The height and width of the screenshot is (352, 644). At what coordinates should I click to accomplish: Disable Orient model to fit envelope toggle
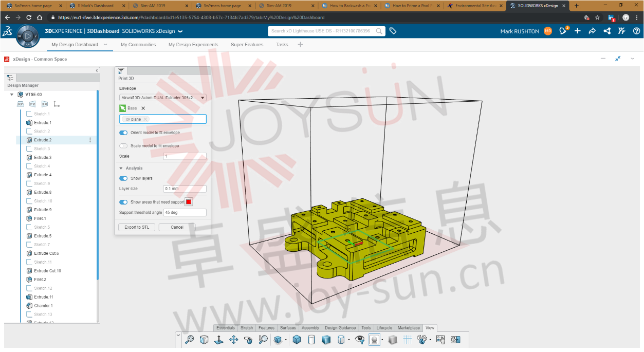tap(123, 133)
